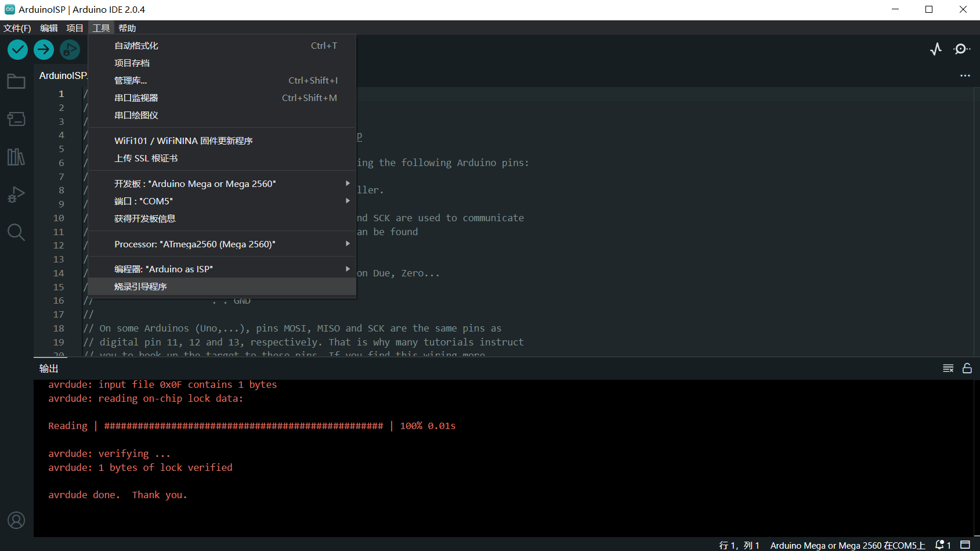980x551 pixels.
Task: Click the cursor position 行 1, 列 1
Action: (x=739, y=545)
